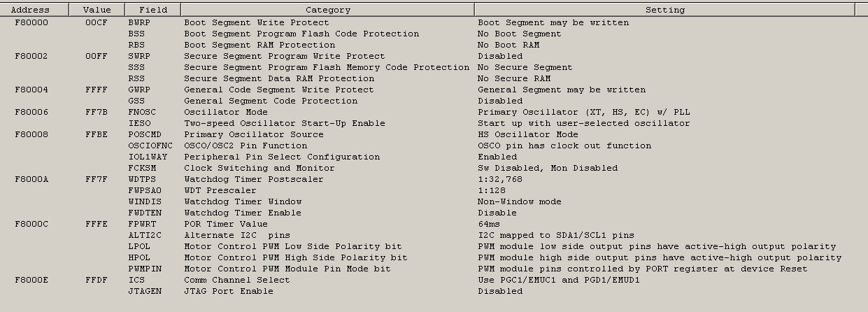Change the WDTPS 1:32,768 postscaler setting
Image resolution: width=868 pixels, height=312 pixels.
pos(500,179)
